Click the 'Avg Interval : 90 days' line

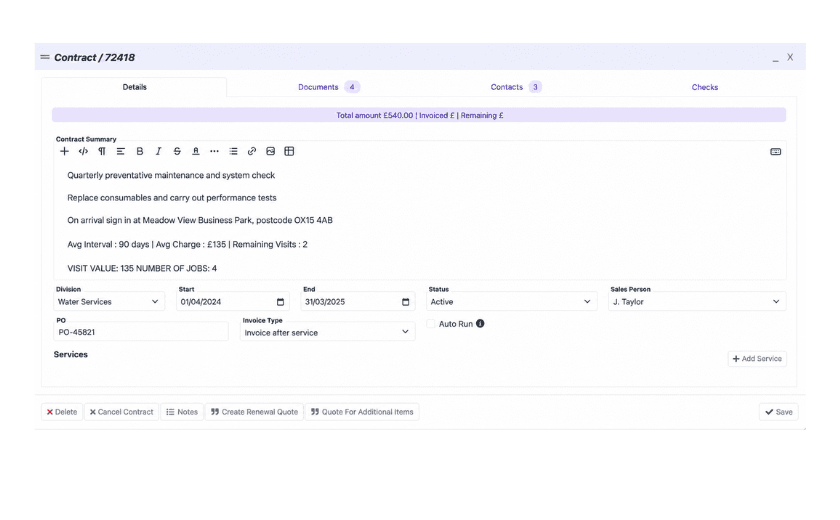pyautogui.click(x=188, y=244)
